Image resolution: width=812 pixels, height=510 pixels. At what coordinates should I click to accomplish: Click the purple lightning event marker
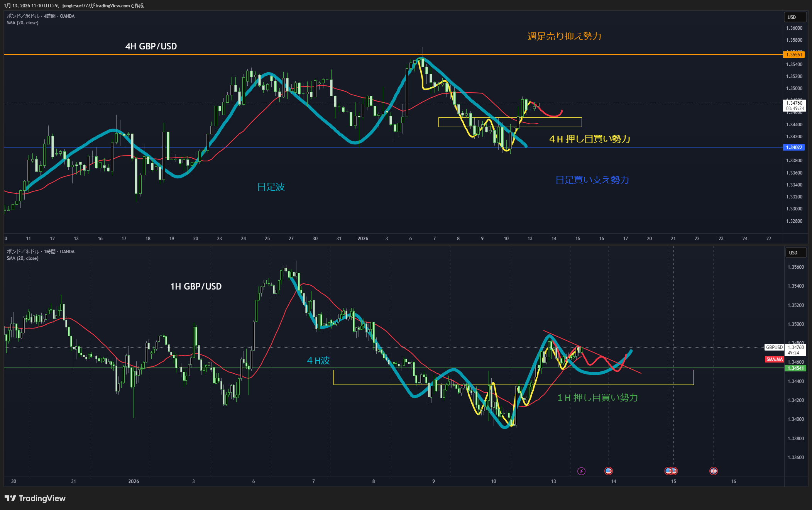581,471
